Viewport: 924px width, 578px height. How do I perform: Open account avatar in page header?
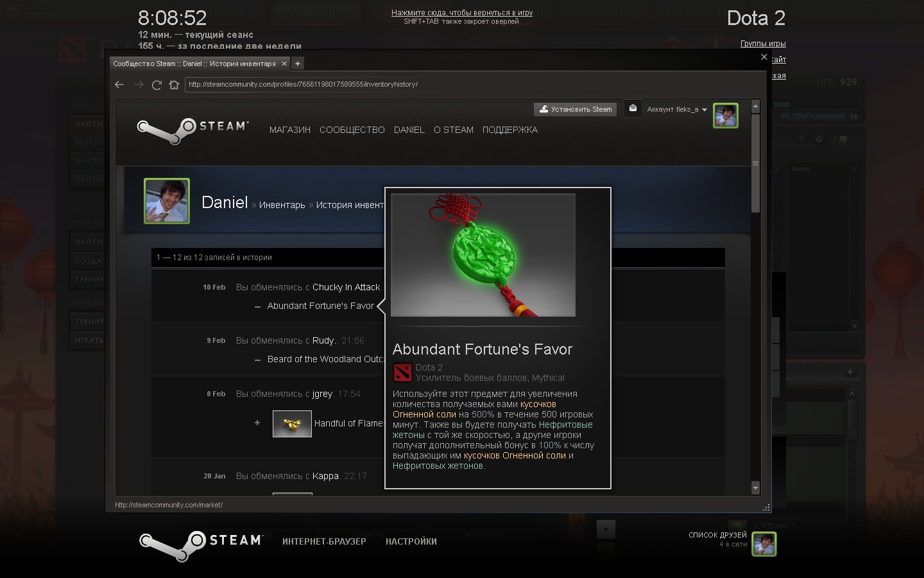click(x=726, y=116)
